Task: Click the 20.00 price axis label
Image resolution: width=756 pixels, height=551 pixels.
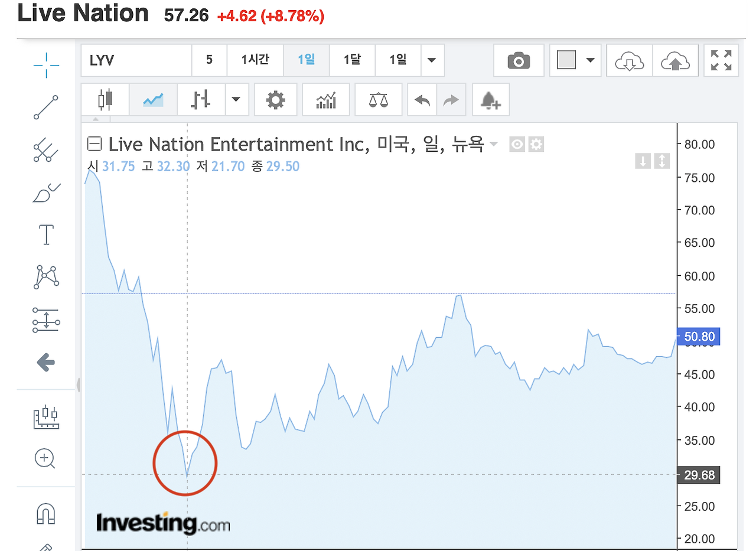Action: click(699, 539)
